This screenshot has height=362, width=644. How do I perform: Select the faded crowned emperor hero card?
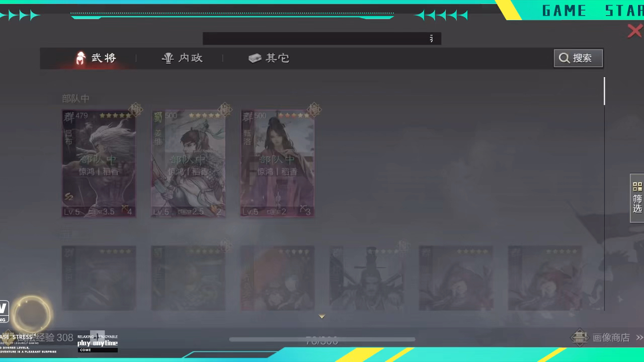tap(367, 278)
